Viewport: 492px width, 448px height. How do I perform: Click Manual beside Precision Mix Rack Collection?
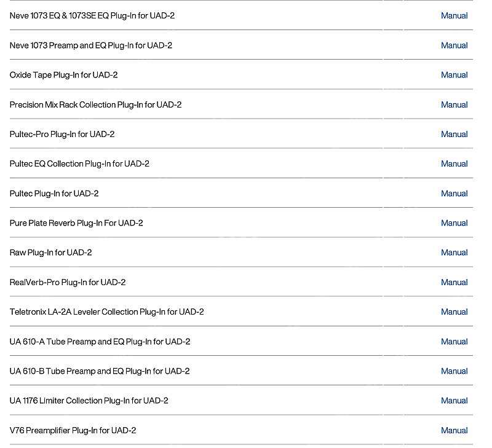pyautogui.click(x=454, y=104)
